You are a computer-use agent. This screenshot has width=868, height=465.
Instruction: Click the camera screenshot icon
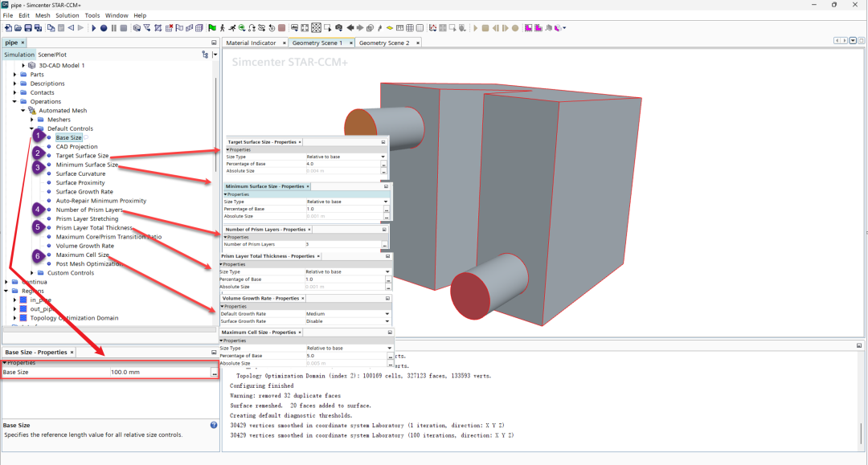(339, 27)
